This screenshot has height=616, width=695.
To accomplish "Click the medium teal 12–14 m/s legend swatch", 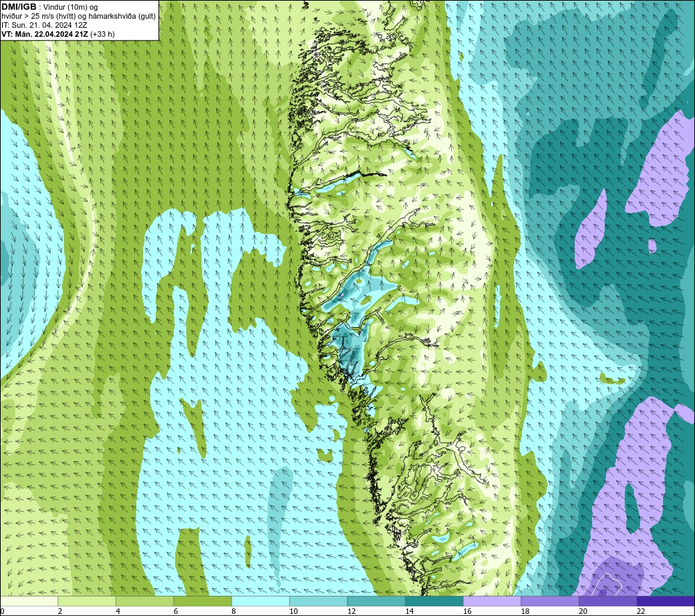I will click(376, 601).
